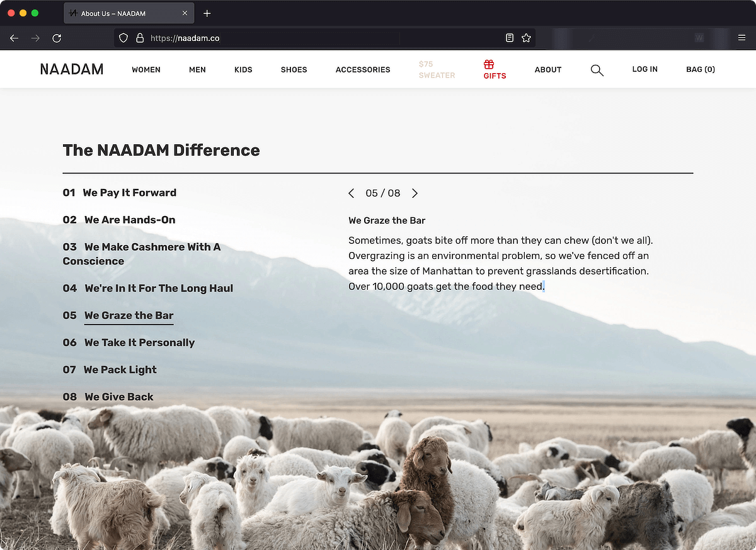Click the We Graze the Bar paragraph heading
The height and width of the screenshot is (550, 756).
click(x=387, y=221)
